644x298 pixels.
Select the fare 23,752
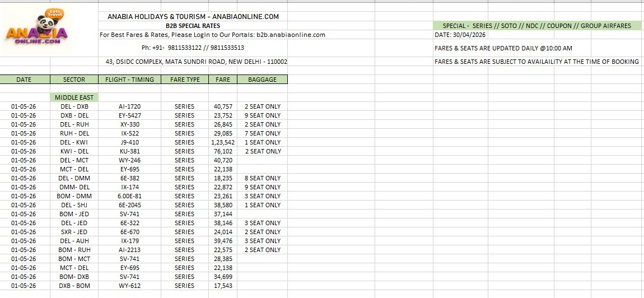coord(223,115)
